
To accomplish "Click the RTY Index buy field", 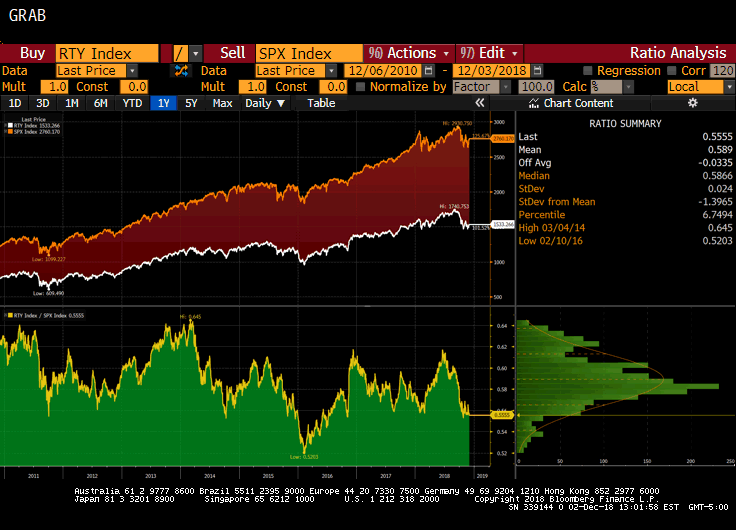I will 107,54.
